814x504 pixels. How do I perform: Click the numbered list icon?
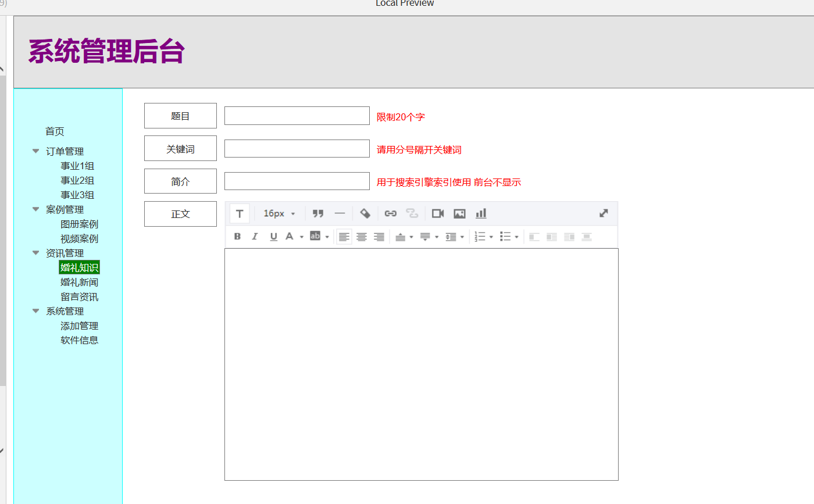(x=480, y=237)
